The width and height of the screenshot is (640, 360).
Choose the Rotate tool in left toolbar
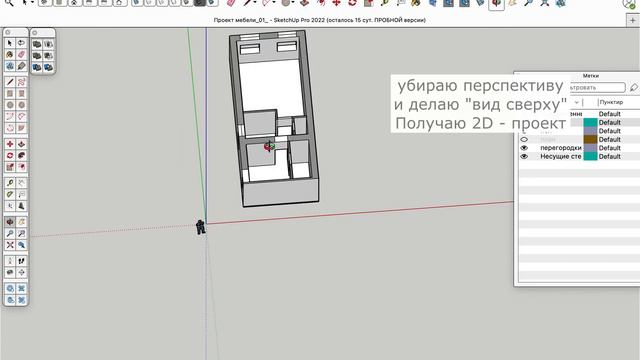click(10, 156)
